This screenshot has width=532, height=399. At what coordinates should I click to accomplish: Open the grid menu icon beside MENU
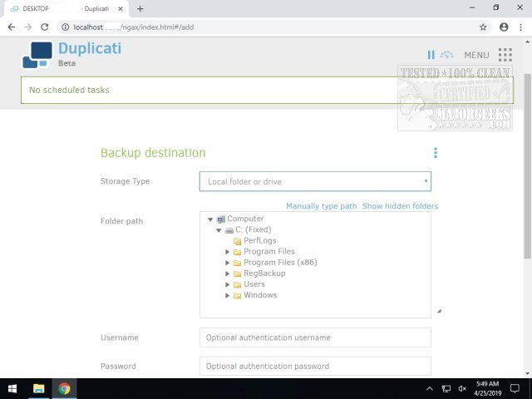[x=505, y=55]
